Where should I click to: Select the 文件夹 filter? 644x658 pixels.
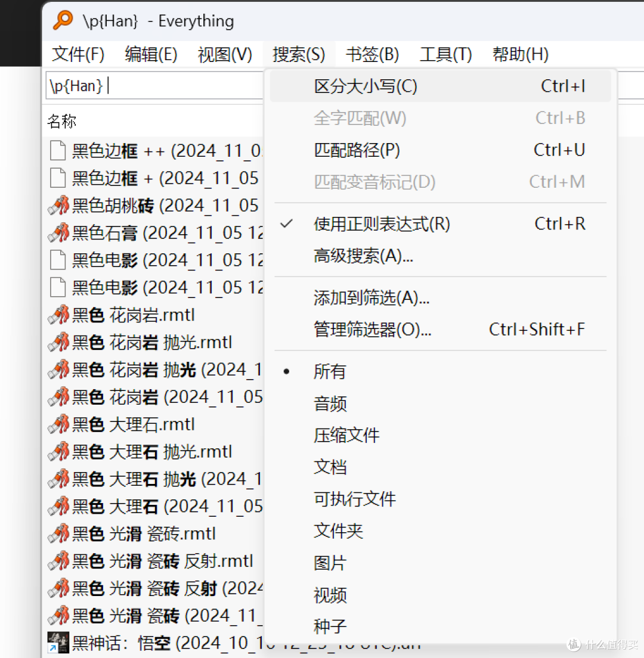(x=441, y=531)
